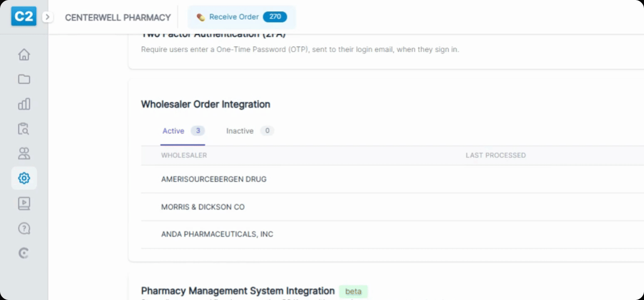This screenshot has height=300, width=644.
Task: Switch to the Inactive tab
Action: 250,131
